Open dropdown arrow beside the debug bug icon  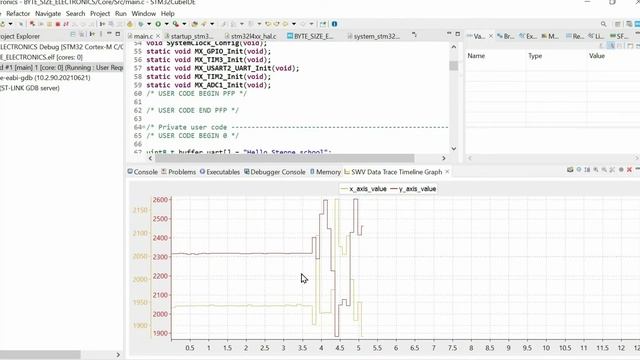(149, 24)
